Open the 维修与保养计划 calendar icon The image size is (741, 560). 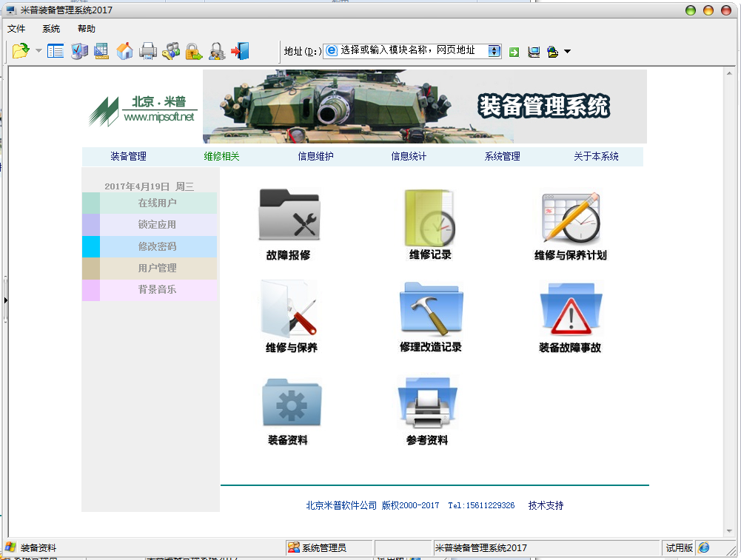tap(571, 217)
